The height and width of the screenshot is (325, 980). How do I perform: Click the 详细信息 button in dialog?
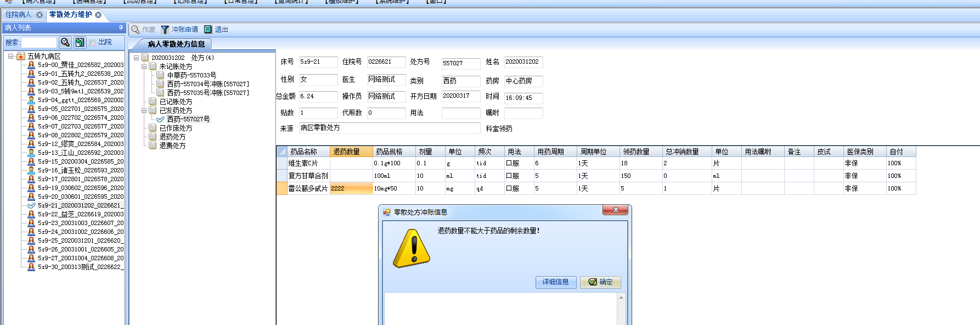click(556, 282)
